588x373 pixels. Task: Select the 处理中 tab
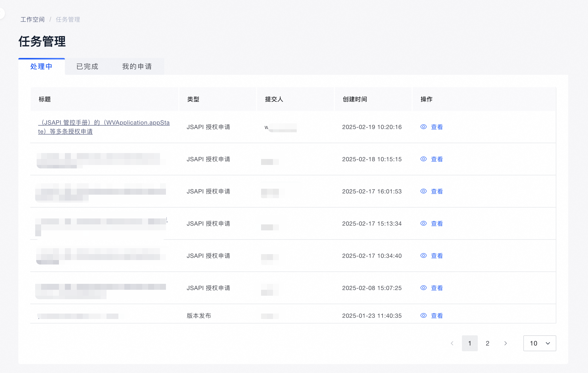tap(41, 66)
